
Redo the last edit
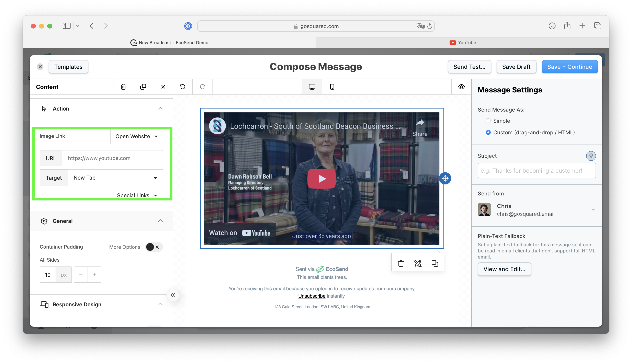(x=203, y=87)
